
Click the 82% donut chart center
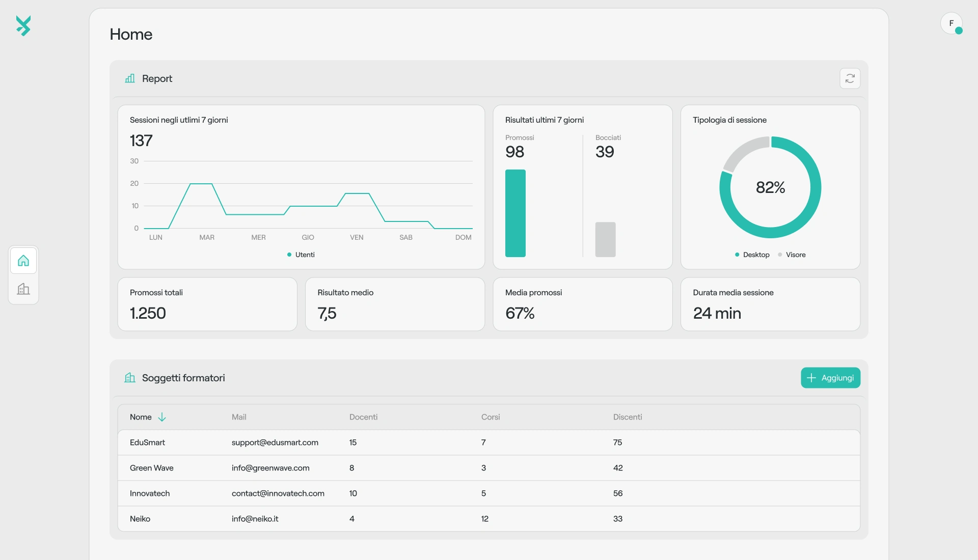tap(770, 187)
